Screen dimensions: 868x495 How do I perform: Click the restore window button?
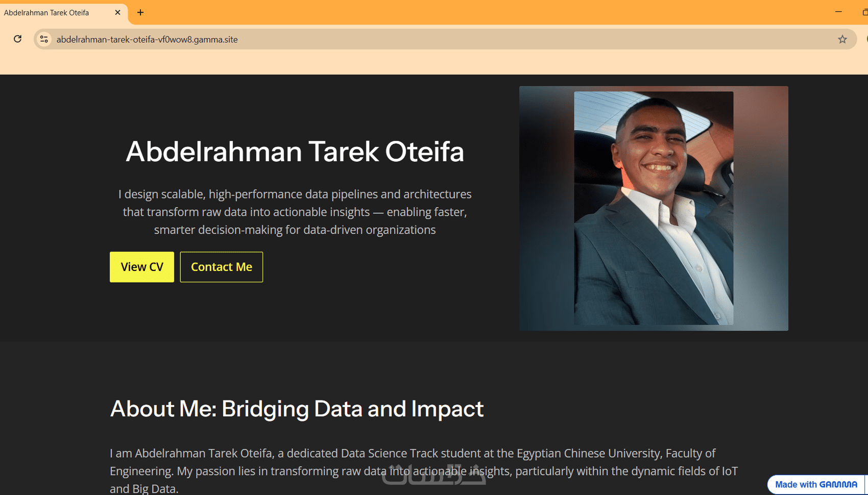coord(864,12)
